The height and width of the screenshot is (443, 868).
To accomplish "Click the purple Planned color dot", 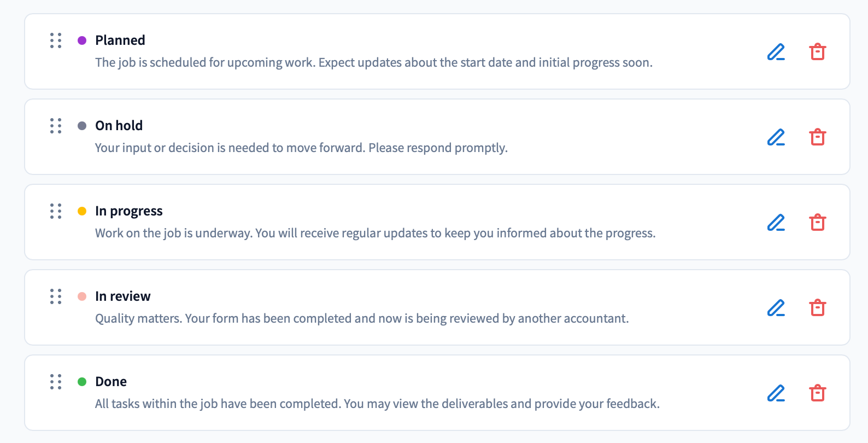I will coord(82,40).
